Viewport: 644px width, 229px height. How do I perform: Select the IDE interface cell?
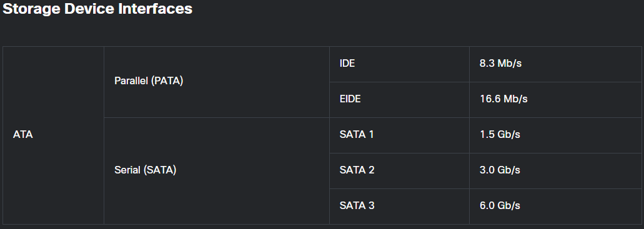(399, 64)
